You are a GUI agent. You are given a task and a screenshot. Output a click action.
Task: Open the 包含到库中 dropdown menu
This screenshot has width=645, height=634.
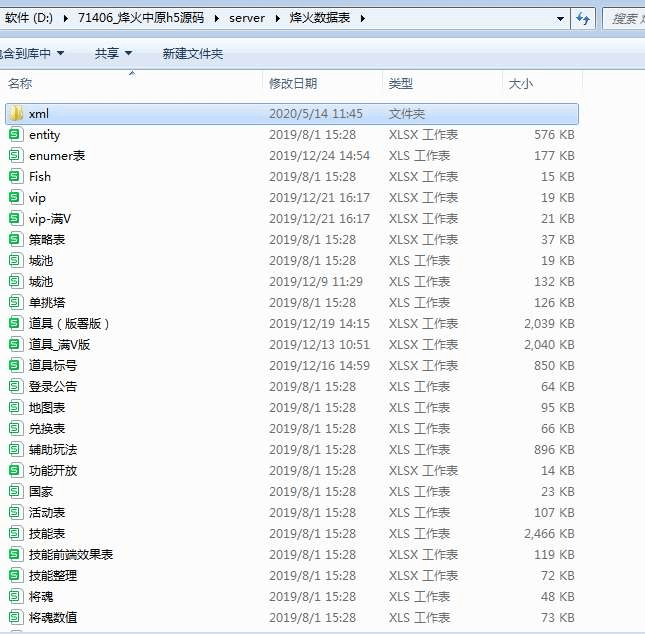[32, 53]
